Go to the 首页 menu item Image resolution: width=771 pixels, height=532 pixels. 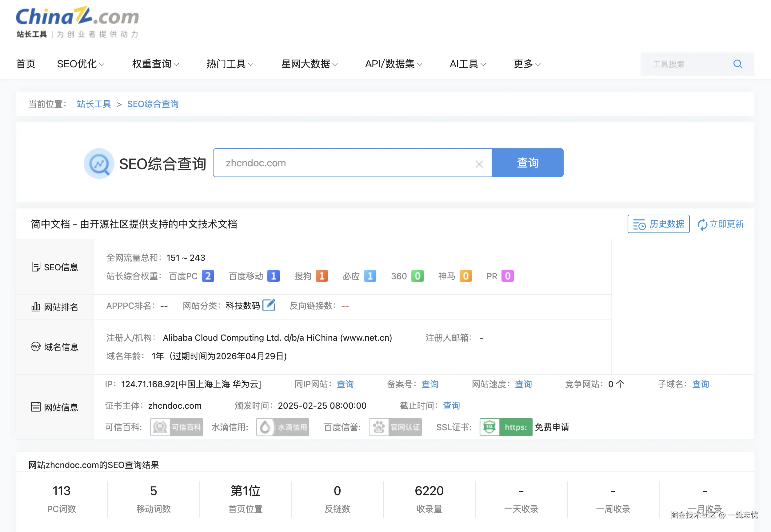click(x=26, y=64)
